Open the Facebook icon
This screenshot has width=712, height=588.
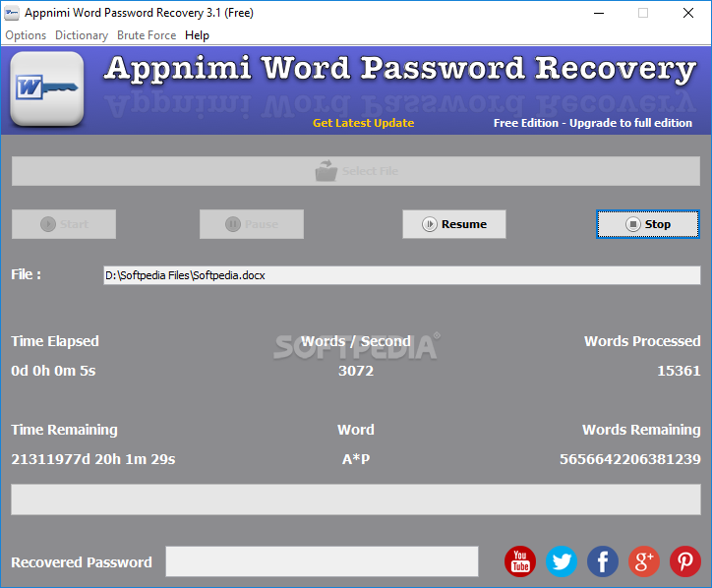point(603,561)
